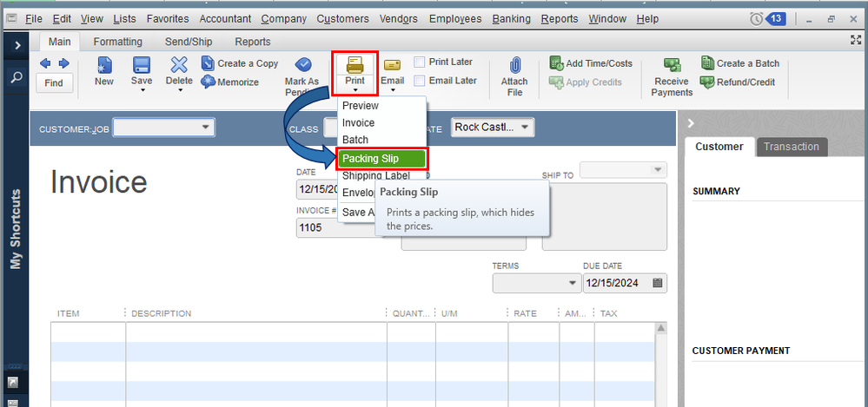Image resolution: width=868 pixels, height=407 pixels.
Task: Click the Print printer icon
Action: click(x=354, y=65)
